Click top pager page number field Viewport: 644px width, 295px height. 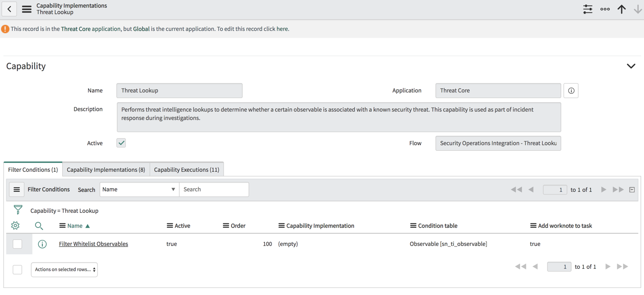(555, 190)
